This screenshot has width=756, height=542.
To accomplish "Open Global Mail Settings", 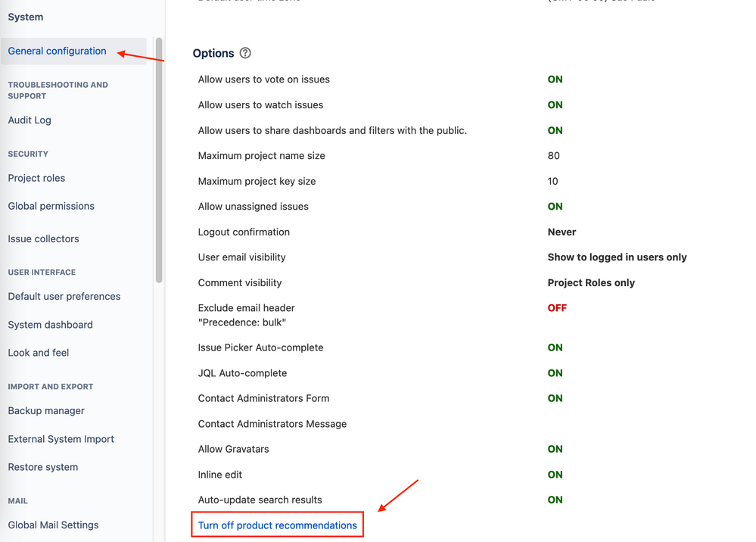I will click(x=53, y=525).
